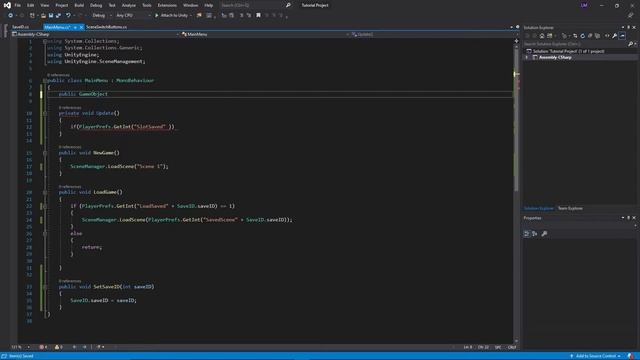
Task: Click the Home icon in Solution Explorer toolbar
Action: click(542, 36)
